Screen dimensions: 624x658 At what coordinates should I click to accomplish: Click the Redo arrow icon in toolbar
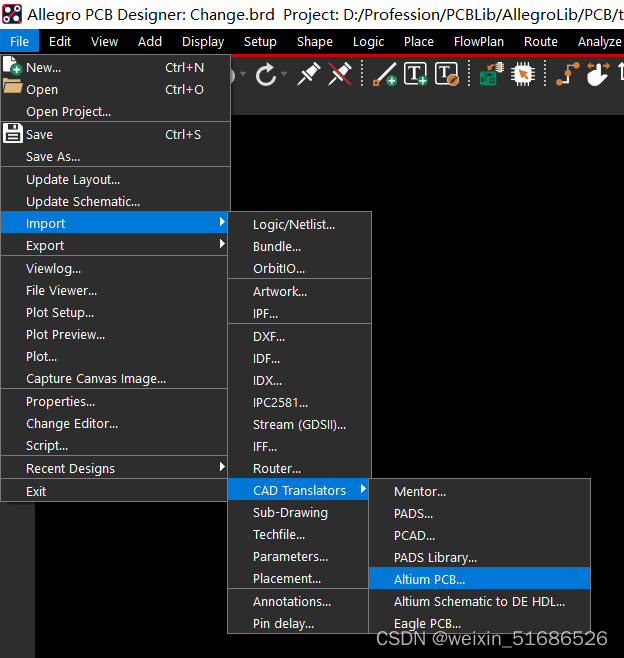265,75
